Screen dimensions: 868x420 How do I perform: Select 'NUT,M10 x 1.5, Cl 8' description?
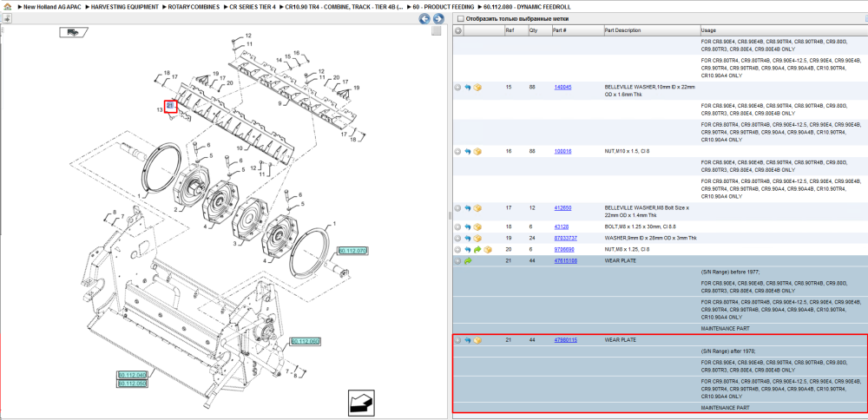click(628, 151)
